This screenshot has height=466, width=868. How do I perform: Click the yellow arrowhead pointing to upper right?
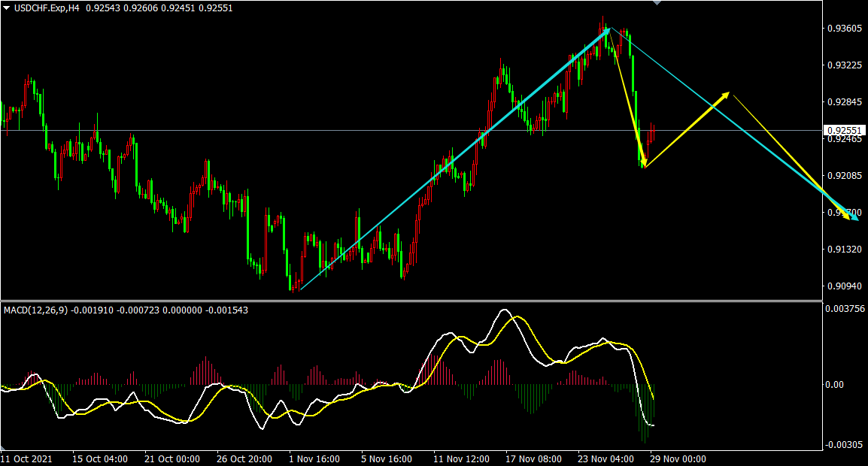[x=725, y=95]
